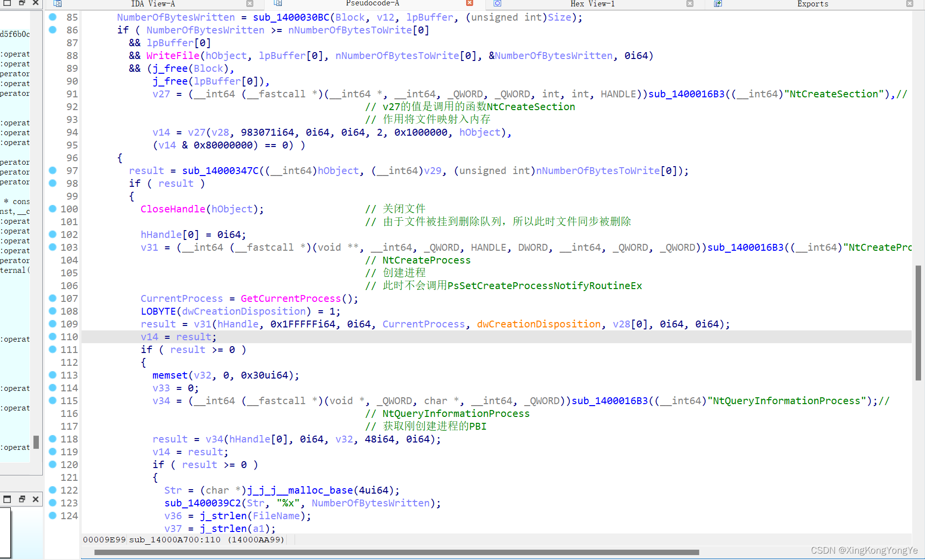Screen dimensions: 925x560
Task: Click the breakpoint marker on line 109
Action: 53,324
